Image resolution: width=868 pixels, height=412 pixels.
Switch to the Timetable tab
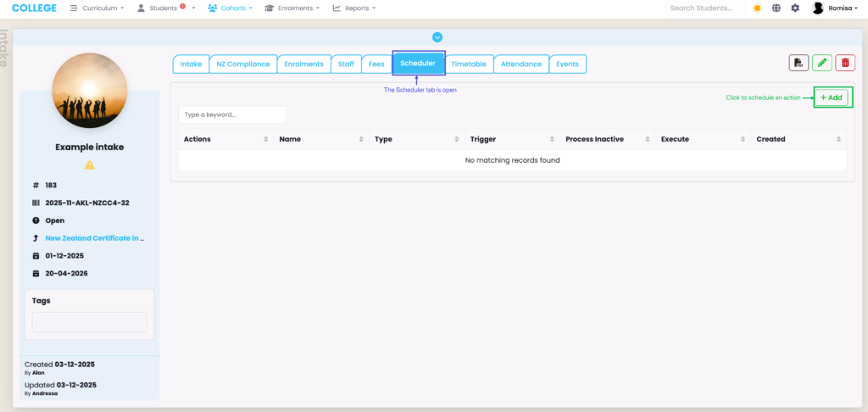(x=468, y=64)
